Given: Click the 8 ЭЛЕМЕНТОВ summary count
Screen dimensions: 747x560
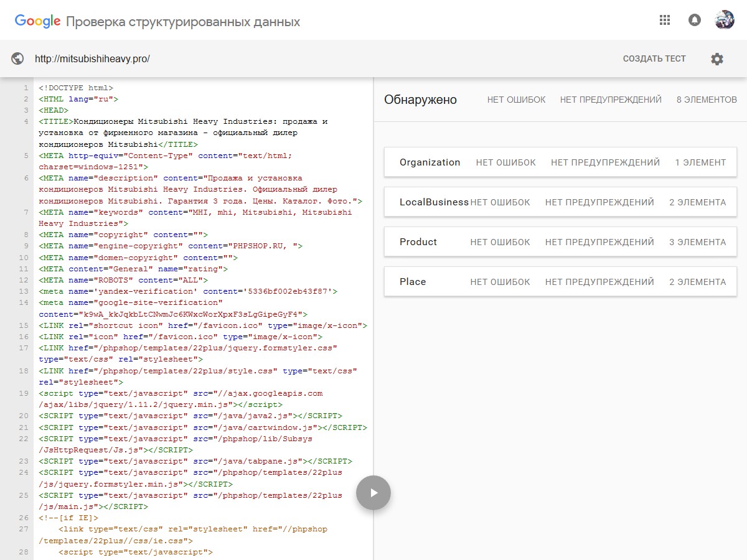Looking at the screenshot, I should tap(707, 100).
